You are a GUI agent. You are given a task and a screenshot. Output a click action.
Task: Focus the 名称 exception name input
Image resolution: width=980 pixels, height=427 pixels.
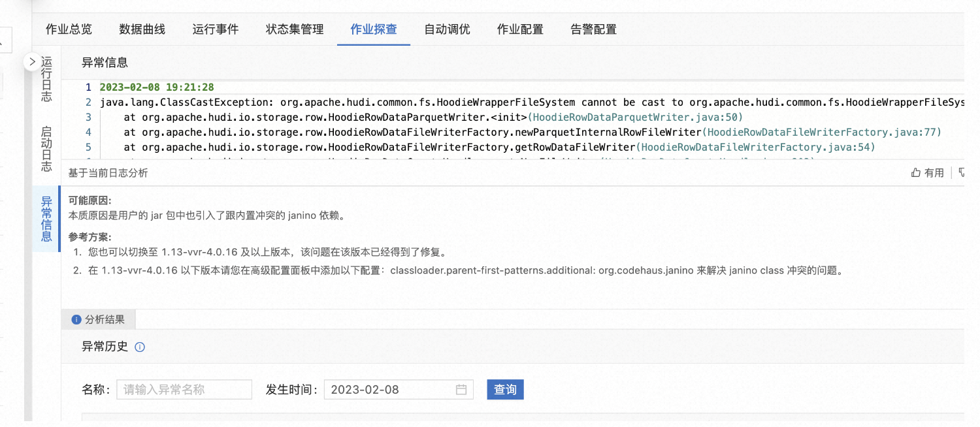tap(184, 390)
